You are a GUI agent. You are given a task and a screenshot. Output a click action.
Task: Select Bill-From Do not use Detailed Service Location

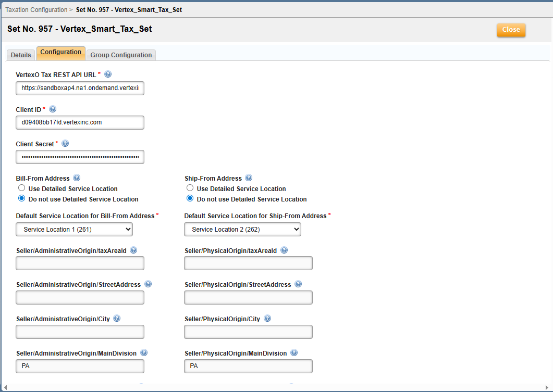pos(21,198)
